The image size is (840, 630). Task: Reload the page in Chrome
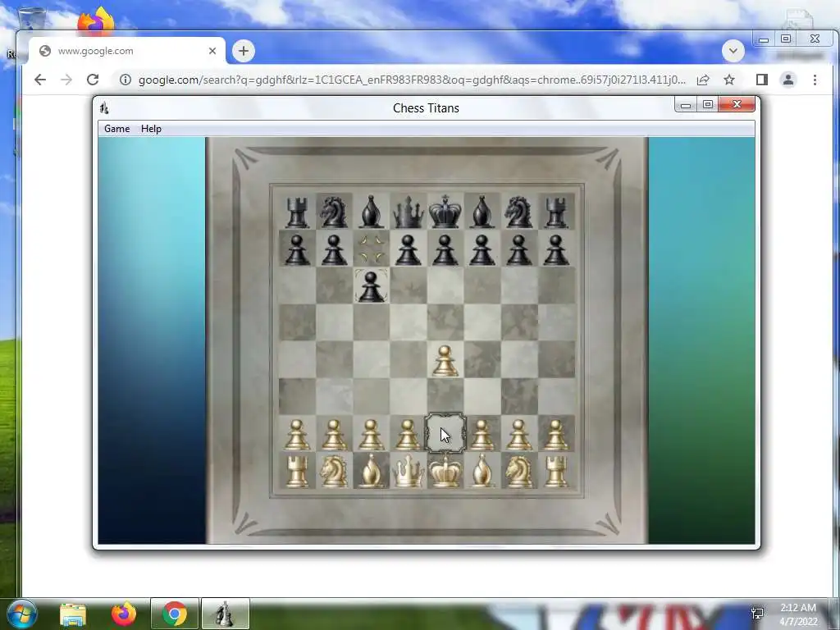pyautogui.click(x=93, y=80)
